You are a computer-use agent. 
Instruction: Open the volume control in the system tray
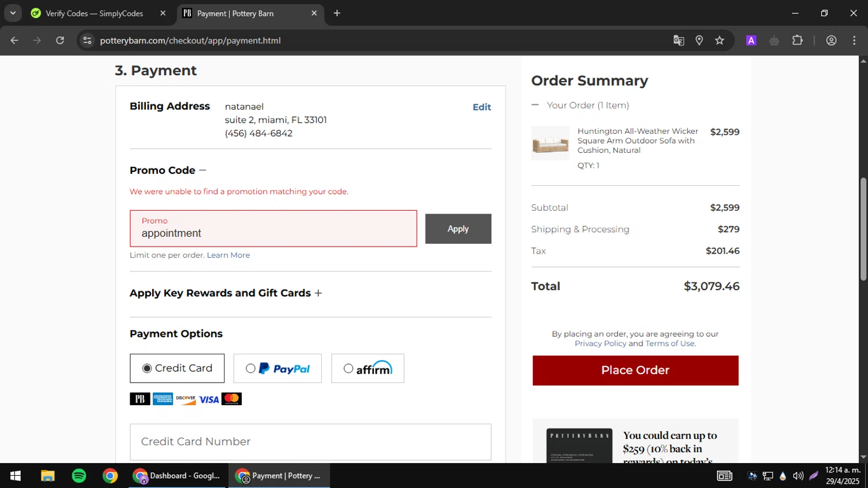pyautogui.click(x=798, y=476)
